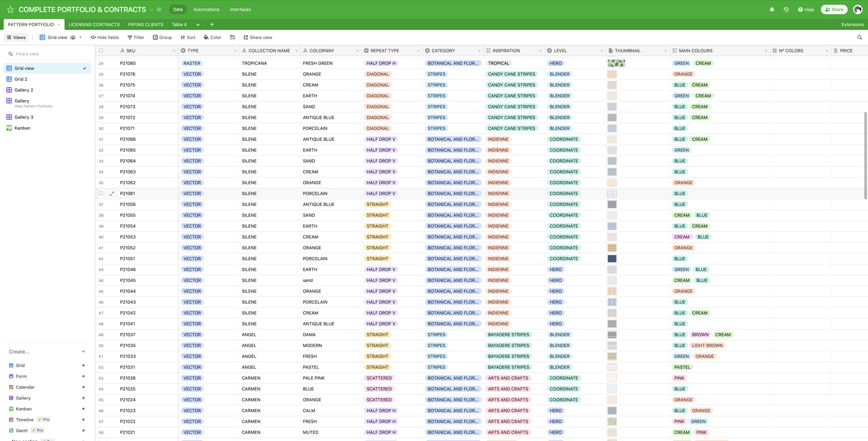Add new table with plus icon
Image resolution: width=868 pixels, height=441 pixels.
pos(212,24)
